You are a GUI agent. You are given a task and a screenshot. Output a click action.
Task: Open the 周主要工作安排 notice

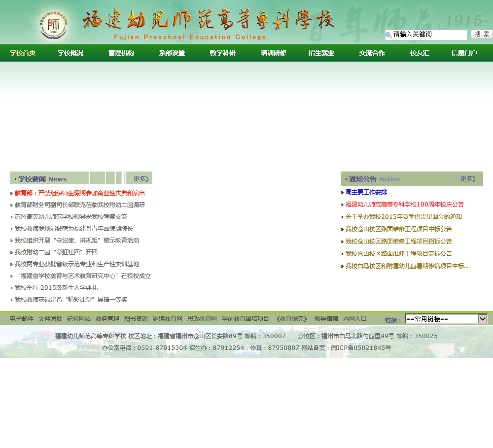[x=366, y=192]
